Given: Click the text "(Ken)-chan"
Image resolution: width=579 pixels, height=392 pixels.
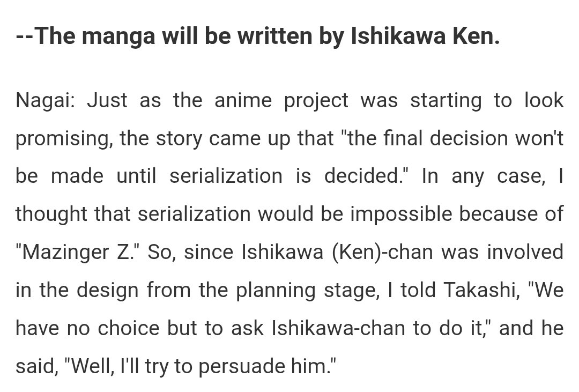Looking at the screenshot, I should tap(382, 253).
